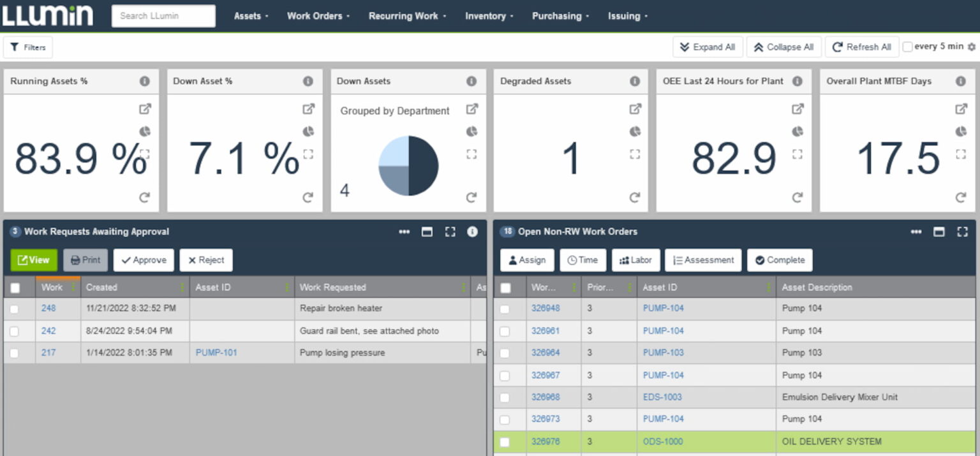The width and height of the screenshot is (980, 456).
Task: Focus the Search LLumin field
Action: point(163,16)
